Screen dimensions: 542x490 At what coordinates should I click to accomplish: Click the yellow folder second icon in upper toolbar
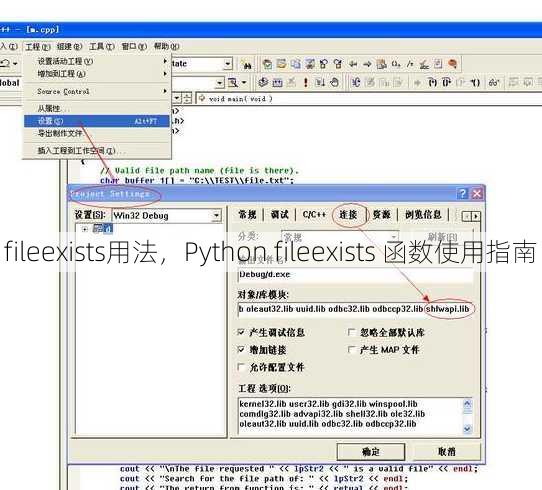pyautogui.click(x=281, y=64)
